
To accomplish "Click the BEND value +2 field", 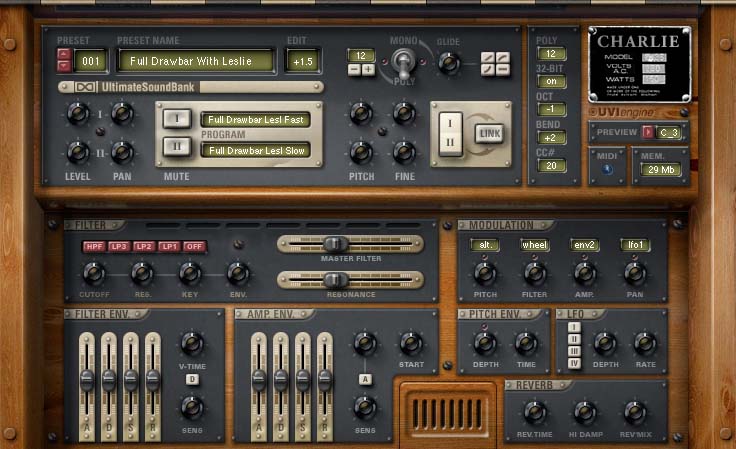I will pos(552,137).
